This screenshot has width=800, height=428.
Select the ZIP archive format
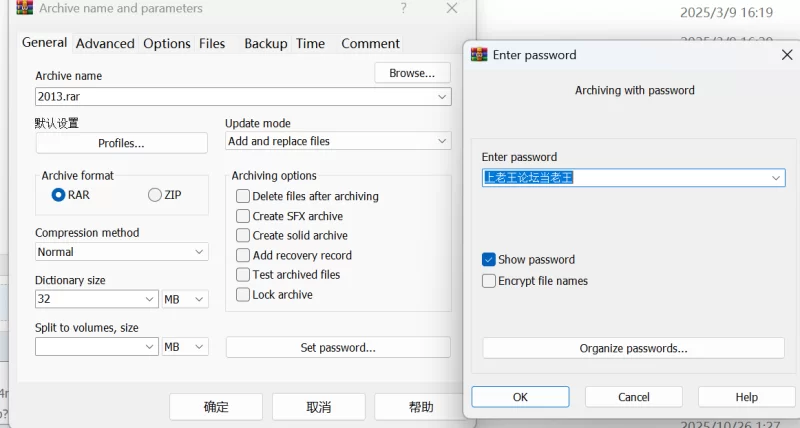[155, 195]
